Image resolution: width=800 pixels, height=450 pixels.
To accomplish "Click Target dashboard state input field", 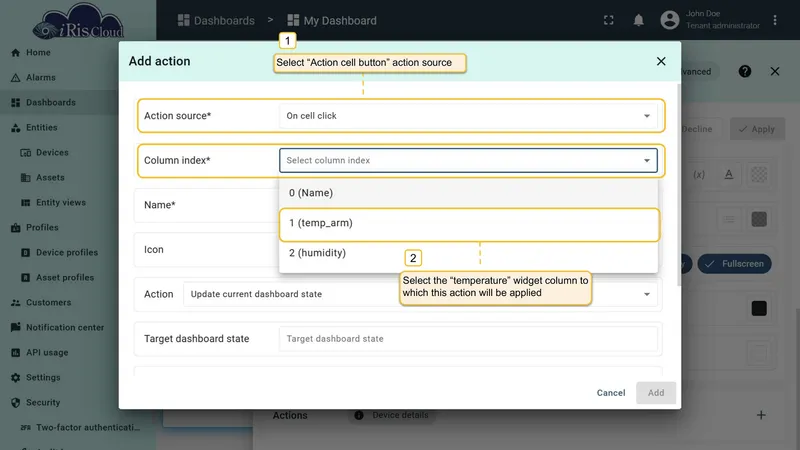I will (x=468, y=339).
